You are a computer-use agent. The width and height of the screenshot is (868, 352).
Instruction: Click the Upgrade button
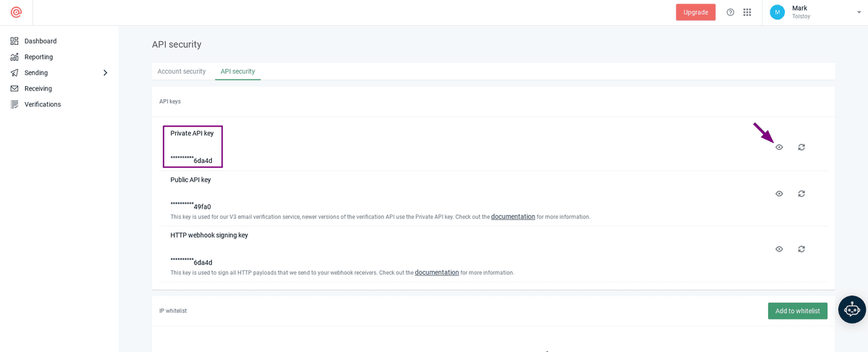click(x=695, y=12)
